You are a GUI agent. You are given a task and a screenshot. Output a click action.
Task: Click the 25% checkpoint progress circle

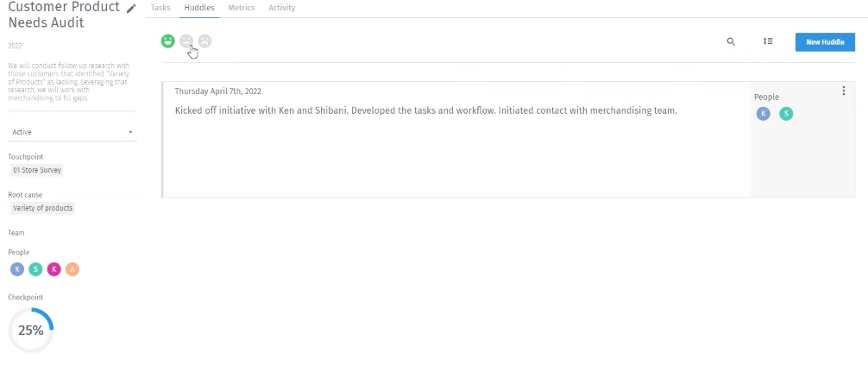tap(31, 330)
